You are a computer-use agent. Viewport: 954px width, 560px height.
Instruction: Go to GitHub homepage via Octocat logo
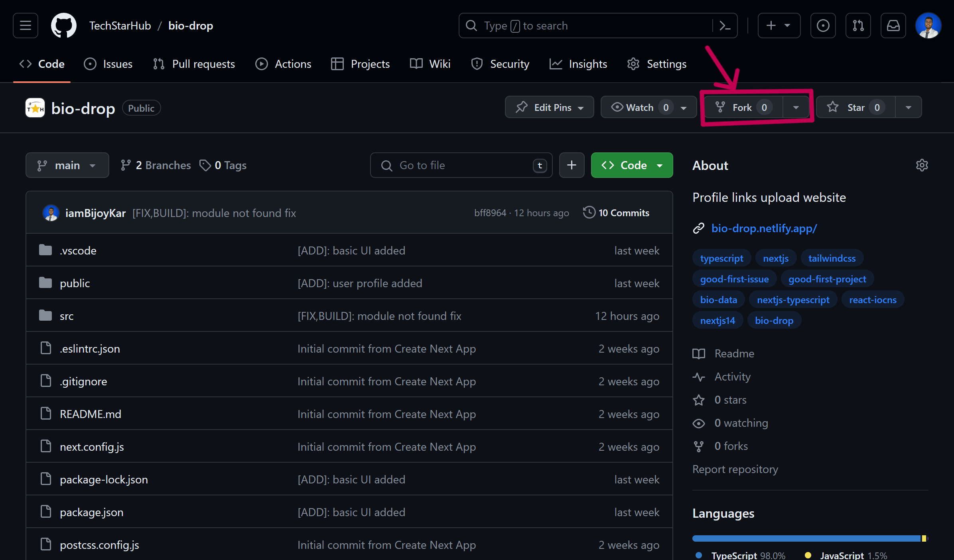tap(64, 26)
